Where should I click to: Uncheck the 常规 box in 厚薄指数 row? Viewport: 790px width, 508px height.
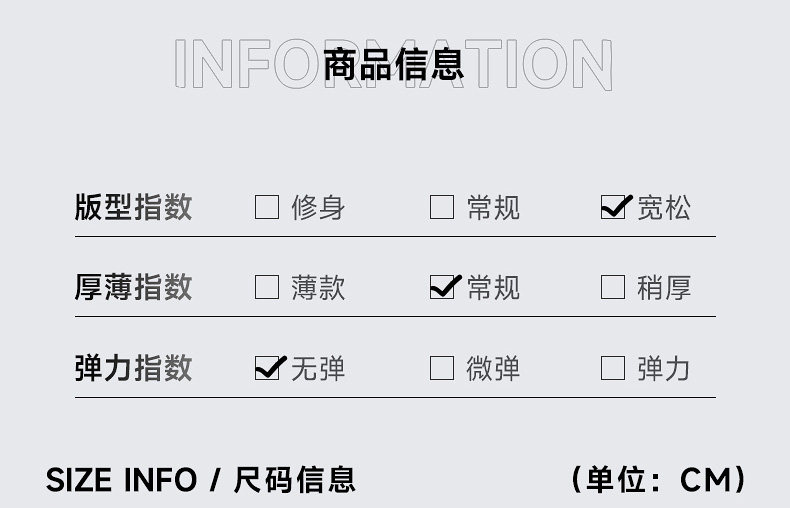(x=442, y=288)
